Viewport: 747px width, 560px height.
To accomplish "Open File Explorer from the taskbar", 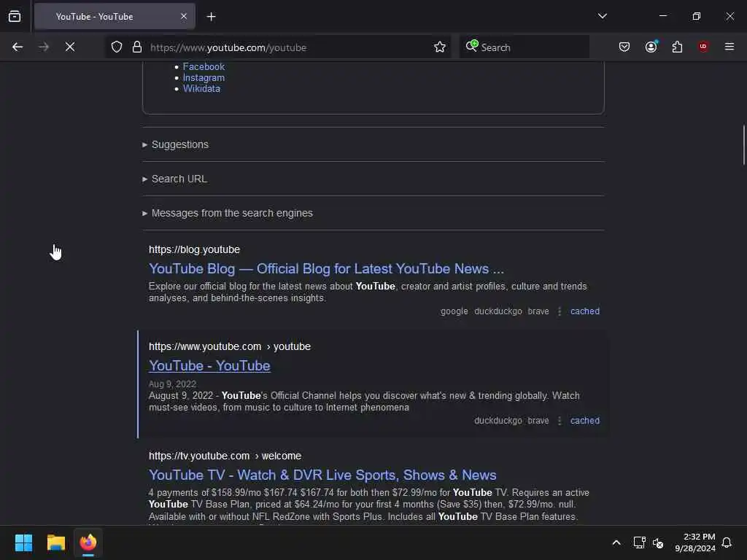I will point(55,542).
